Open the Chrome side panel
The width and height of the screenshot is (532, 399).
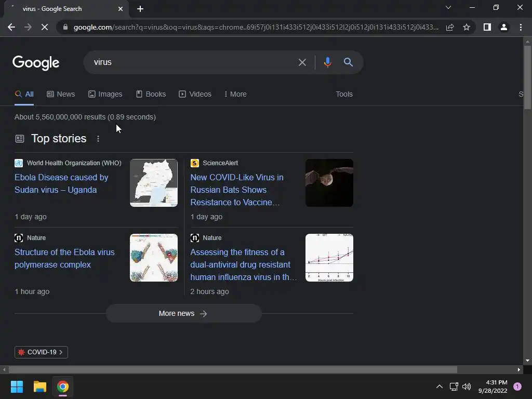point(487,27)
